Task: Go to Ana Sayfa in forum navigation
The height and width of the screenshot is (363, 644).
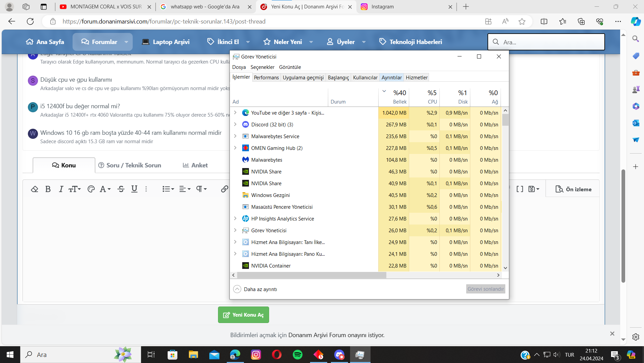Action: [x=45, y=42]
